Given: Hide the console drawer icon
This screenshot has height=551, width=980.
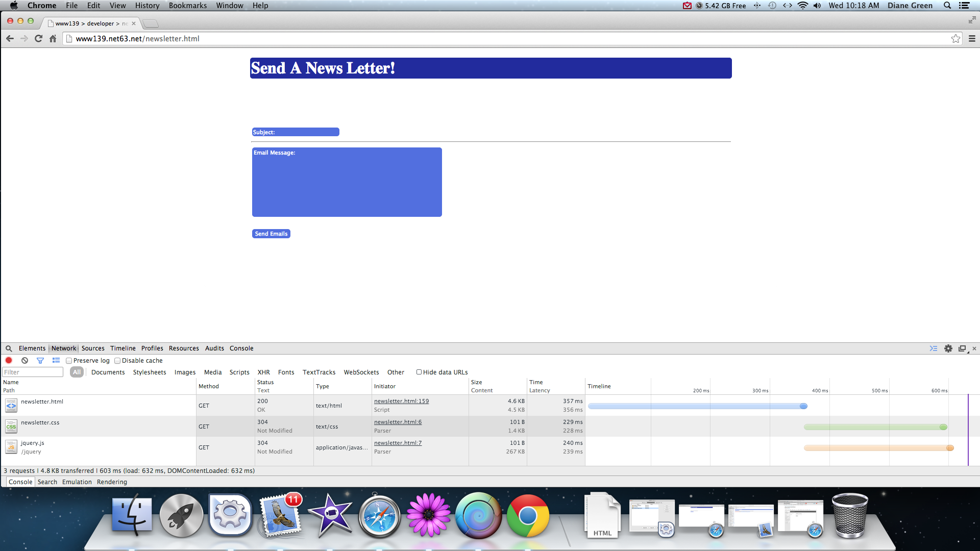Looking at the screenshot, I should pyautogui.click(x=934, y=348).
